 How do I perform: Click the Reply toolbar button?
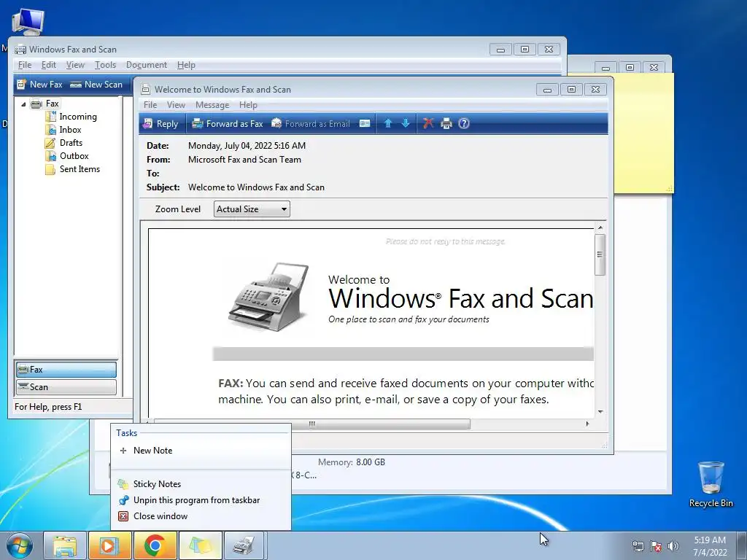click(x=161, y=124)
